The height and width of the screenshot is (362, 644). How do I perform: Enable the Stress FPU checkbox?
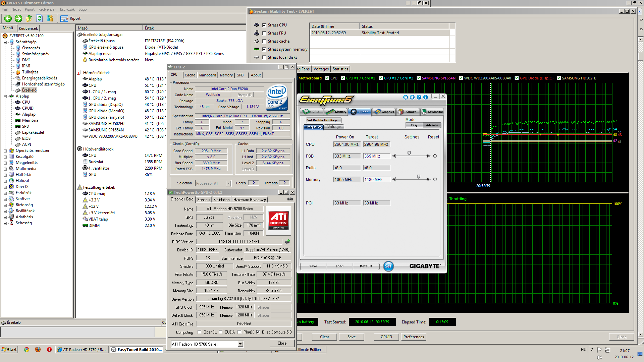[264, 33]
